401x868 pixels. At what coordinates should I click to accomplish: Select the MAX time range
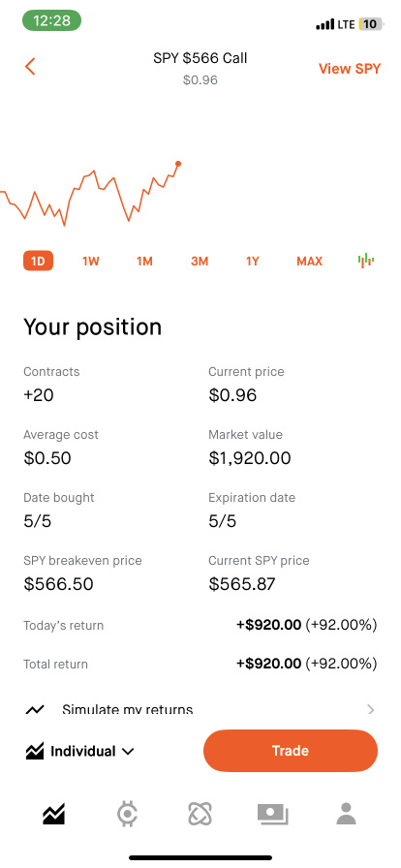coord(309,261)
